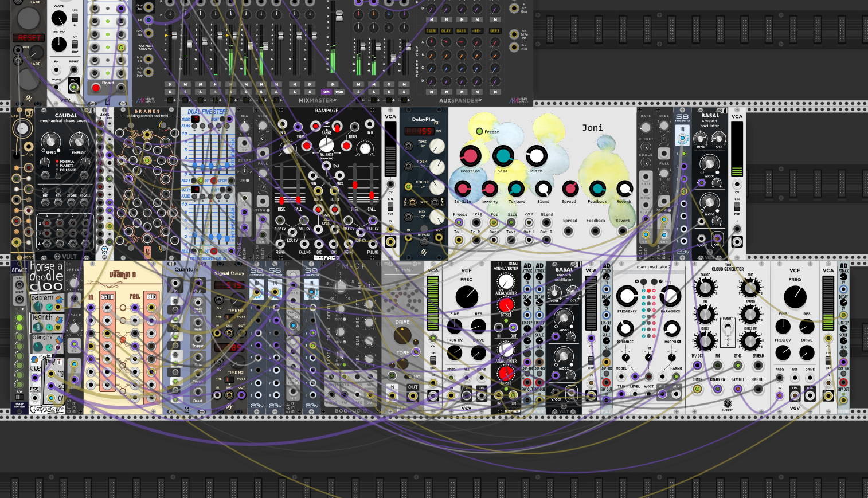Click the large FREQ knob on right VCF

tap(795, 296)
